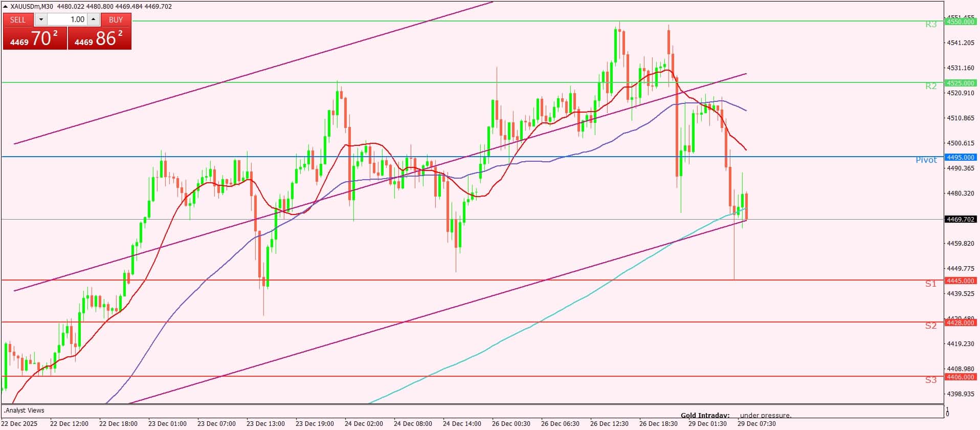
Task: Select the S1 support label
Action: click(x=930, y=284)
